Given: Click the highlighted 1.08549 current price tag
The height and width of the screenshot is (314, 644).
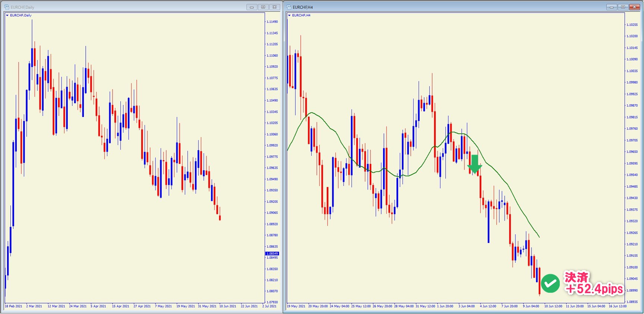Looking at the screenshot, I should pyautogui.click(x=272, y=254).
